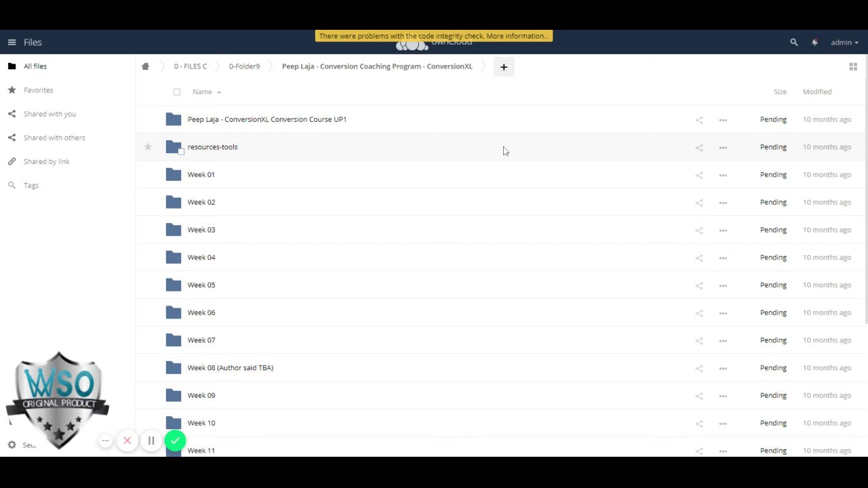Open more actions for resources-tools
This screenshot has height=488, width=868.
pos(723,147)
